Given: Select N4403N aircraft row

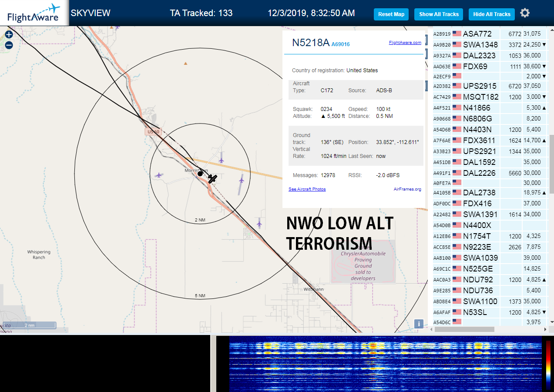Looking at the screenshot, I should click(x=490, y=129).
